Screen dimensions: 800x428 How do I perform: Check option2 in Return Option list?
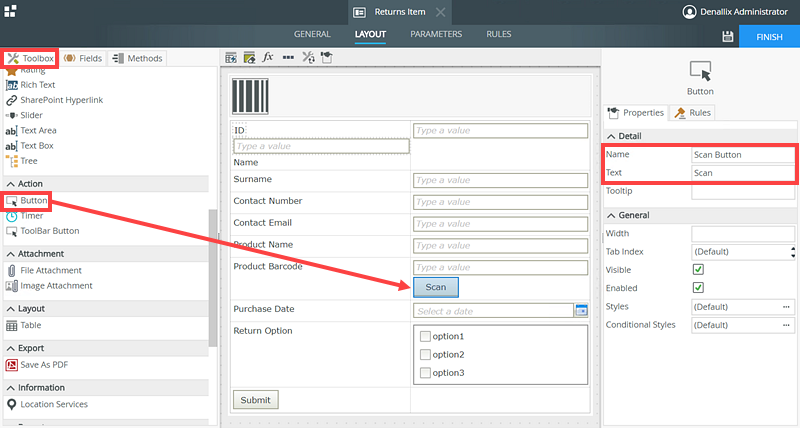click(x=426, y=355)
